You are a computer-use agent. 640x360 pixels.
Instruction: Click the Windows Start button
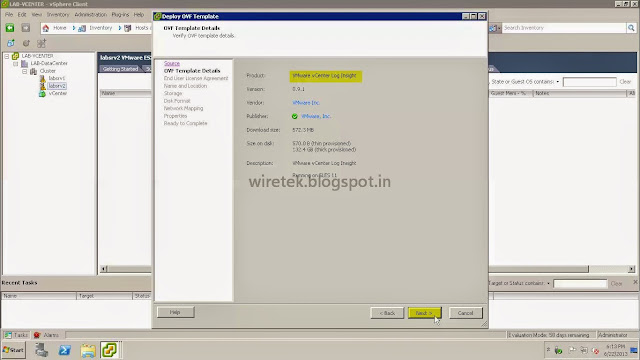(13, 350)
